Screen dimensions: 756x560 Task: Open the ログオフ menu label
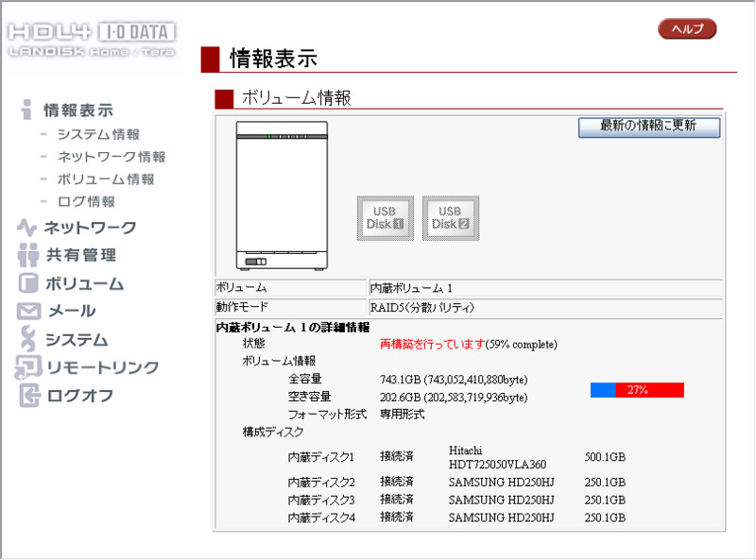pos(80,396)
